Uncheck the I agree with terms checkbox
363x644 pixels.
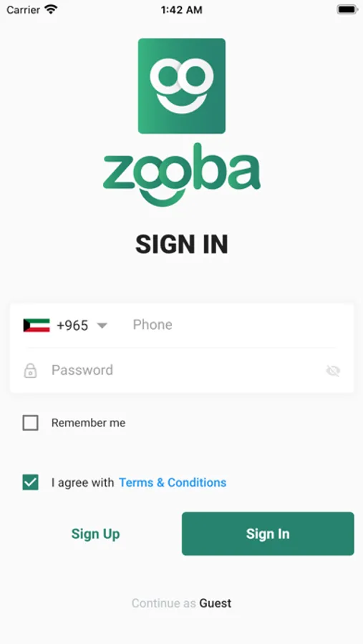pos(30,482)
